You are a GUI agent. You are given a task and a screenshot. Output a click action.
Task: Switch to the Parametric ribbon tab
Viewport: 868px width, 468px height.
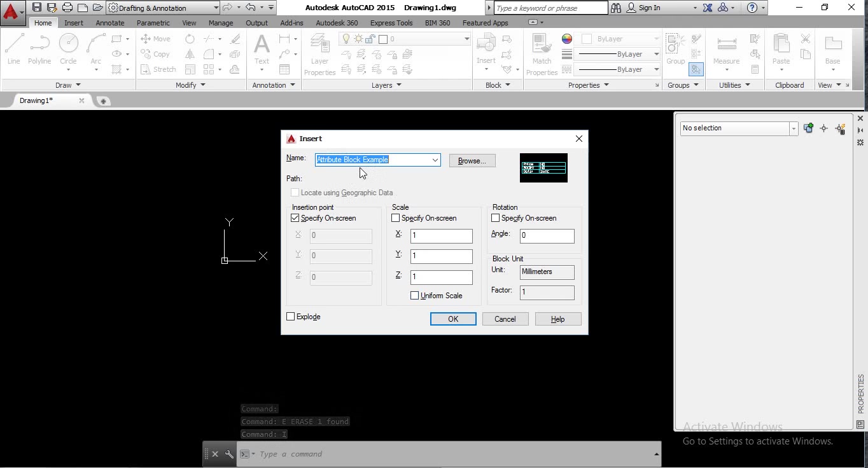click(153, 23)
